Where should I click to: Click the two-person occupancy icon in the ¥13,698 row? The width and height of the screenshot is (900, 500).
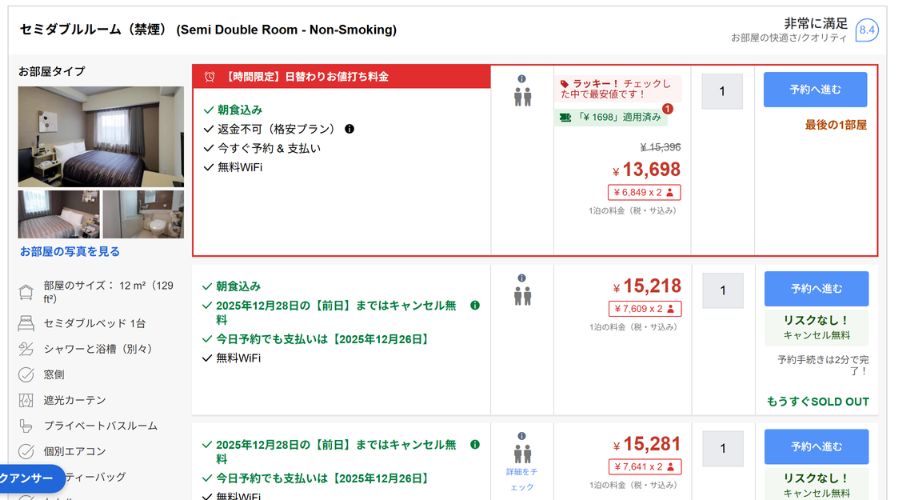point(522,97)
